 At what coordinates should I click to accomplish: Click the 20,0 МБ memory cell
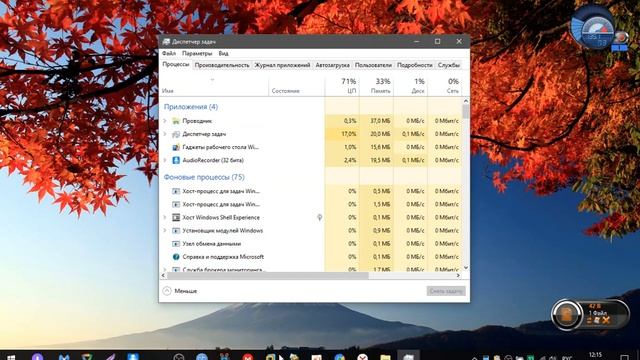click(x=376, y=134)
